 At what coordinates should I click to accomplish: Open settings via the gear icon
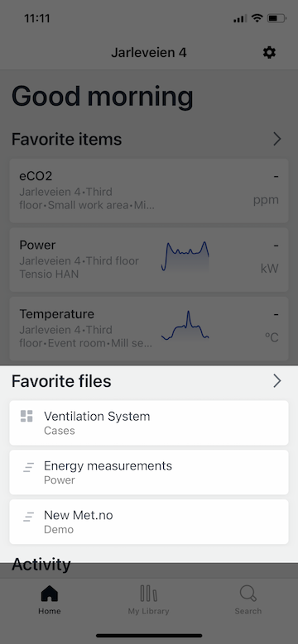(269, 53)
